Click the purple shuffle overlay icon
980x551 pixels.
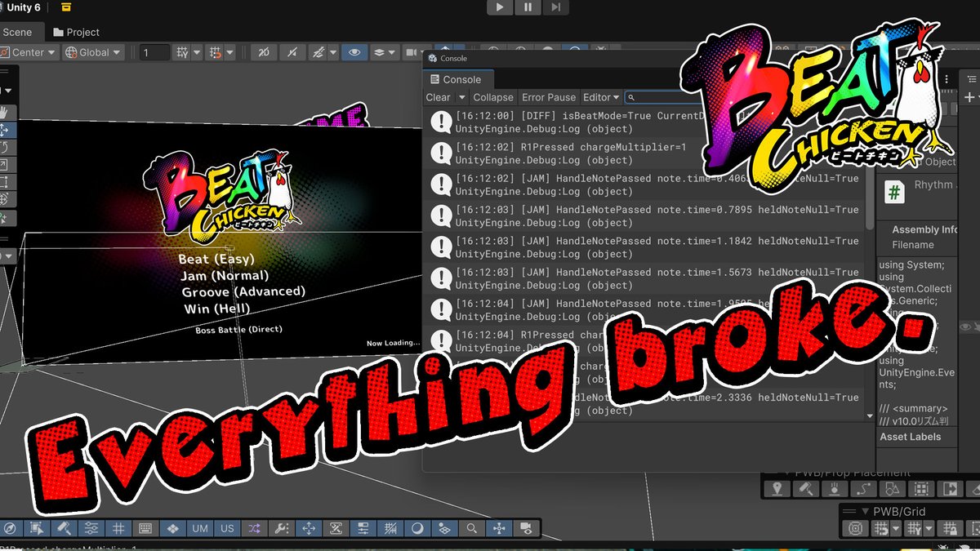pos(254,528)
